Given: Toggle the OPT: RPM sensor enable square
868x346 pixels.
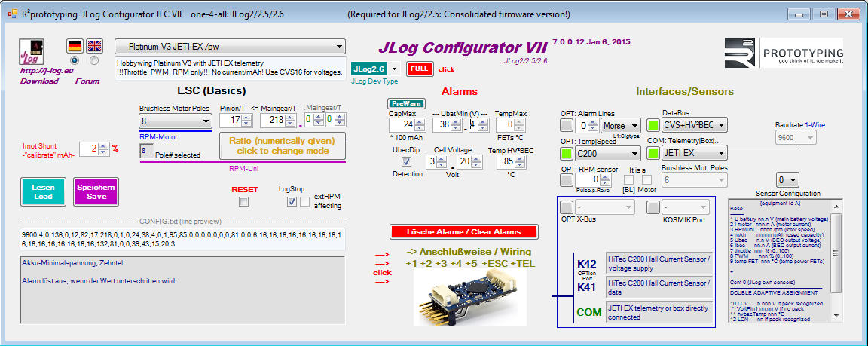Looking at the screenshot, I should 567,180.
